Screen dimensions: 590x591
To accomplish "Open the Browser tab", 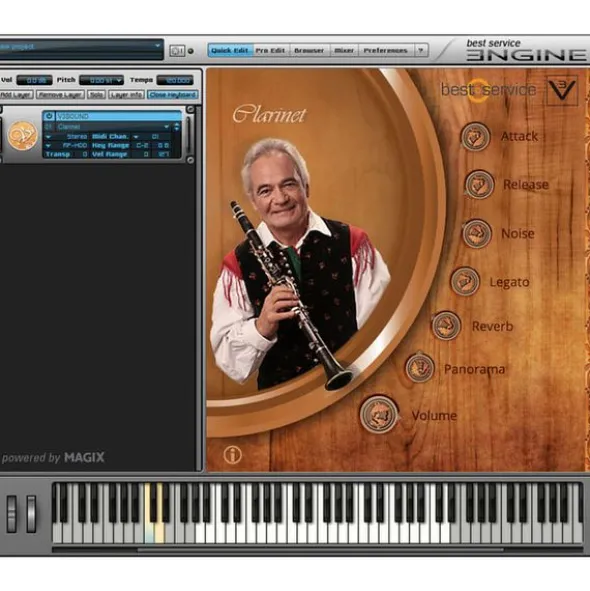I will coord(309,51).
